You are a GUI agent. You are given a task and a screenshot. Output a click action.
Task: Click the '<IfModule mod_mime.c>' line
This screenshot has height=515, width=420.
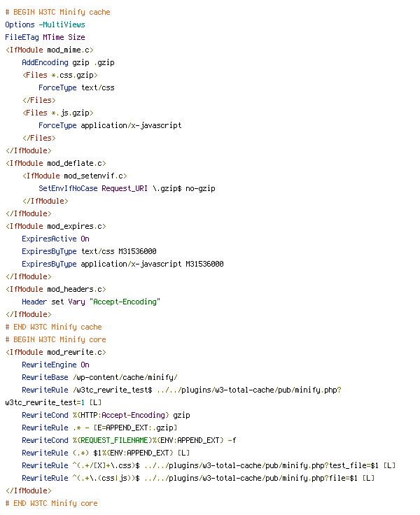[49, 50]
